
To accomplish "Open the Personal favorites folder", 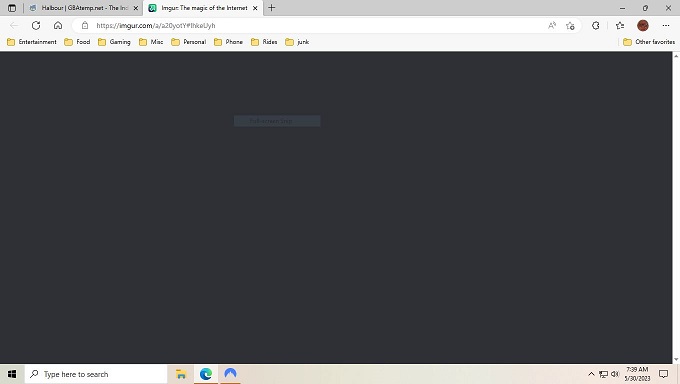I will (189, 42).
